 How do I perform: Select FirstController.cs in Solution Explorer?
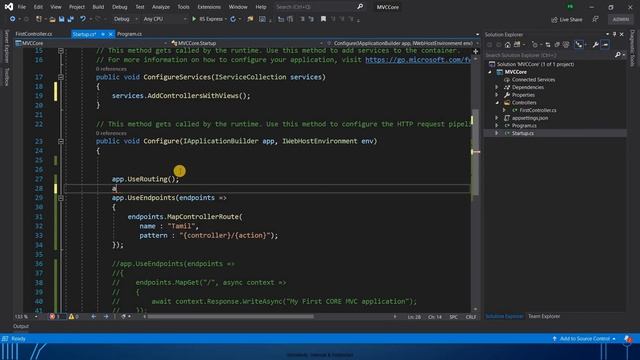click(x=538, y=110)
